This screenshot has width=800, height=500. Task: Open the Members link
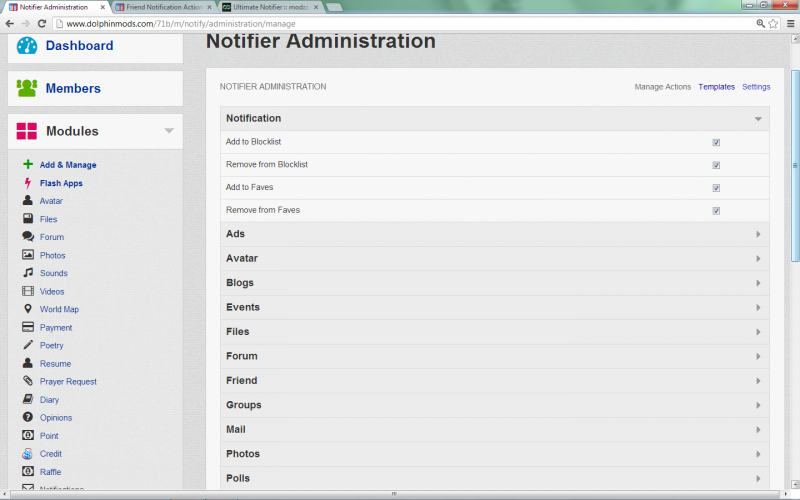(x=73, y=88)
